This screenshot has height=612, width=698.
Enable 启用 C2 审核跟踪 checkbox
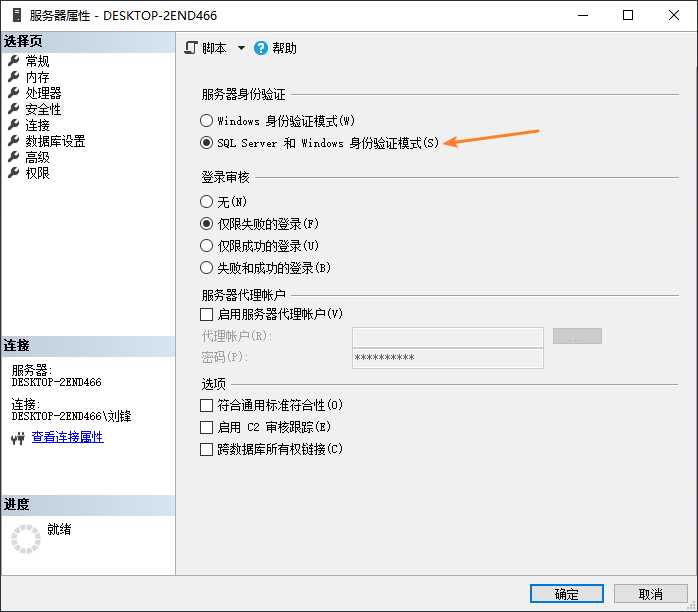click(206, 427)
